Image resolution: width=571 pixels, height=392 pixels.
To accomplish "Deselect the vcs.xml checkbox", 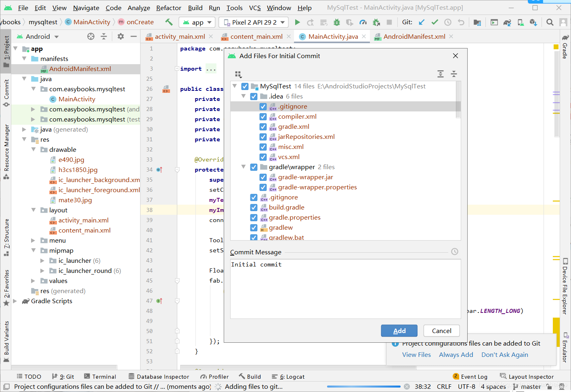I will pos(264,157).
